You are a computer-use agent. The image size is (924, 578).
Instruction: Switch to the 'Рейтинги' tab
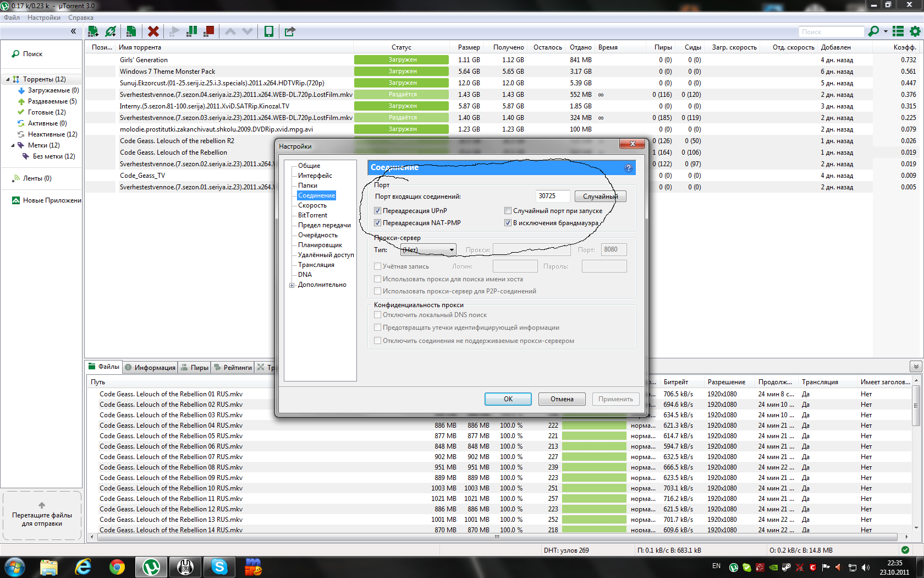pyautogui.click(x=233, y=367)
